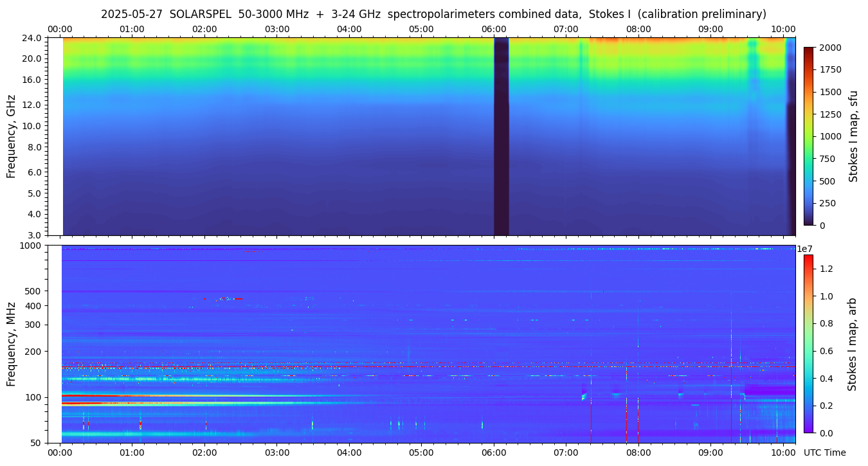Click the 1e7 exponent above the lower colorbar
Viewport: 868px width, 466px height.
click(x=805, y=249)
